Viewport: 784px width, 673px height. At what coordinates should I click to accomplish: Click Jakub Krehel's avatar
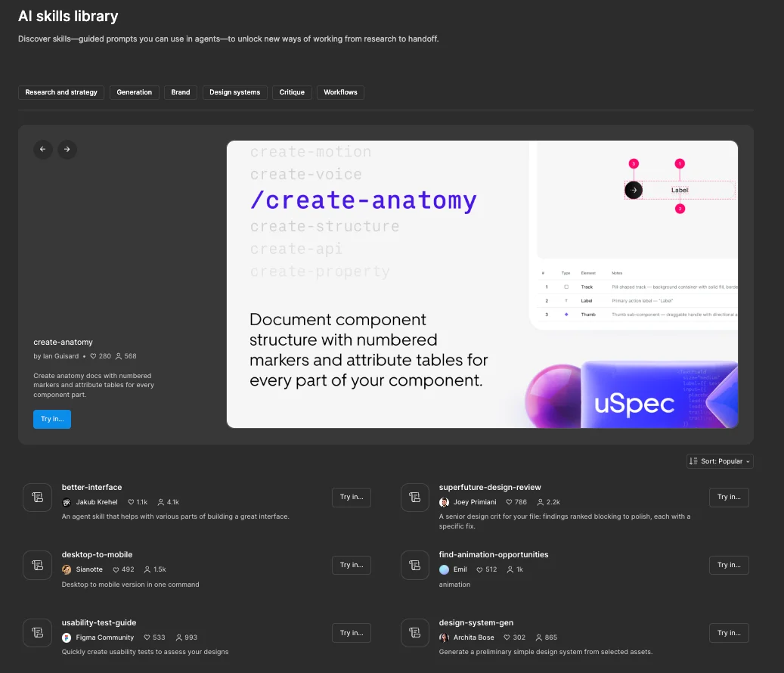67,502
